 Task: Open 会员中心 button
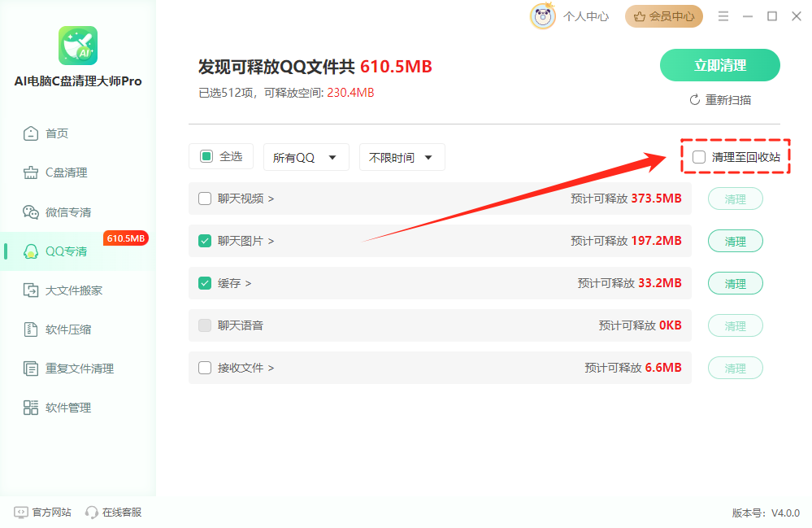[664, 16]
